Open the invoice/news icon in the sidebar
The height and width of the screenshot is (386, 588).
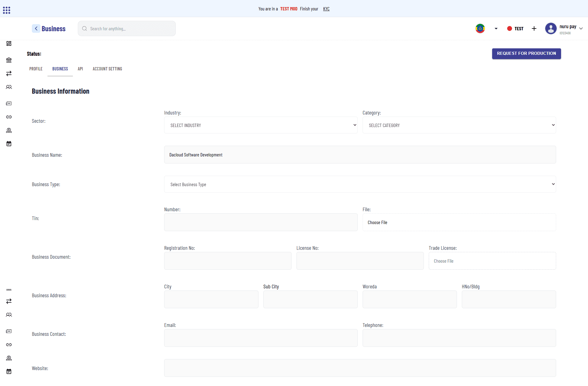click(x=9, y=103)
